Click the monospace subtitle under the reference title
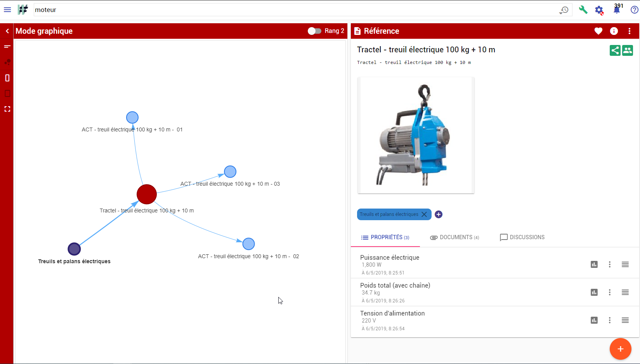640x364 pixels. (x=414, y=62)
